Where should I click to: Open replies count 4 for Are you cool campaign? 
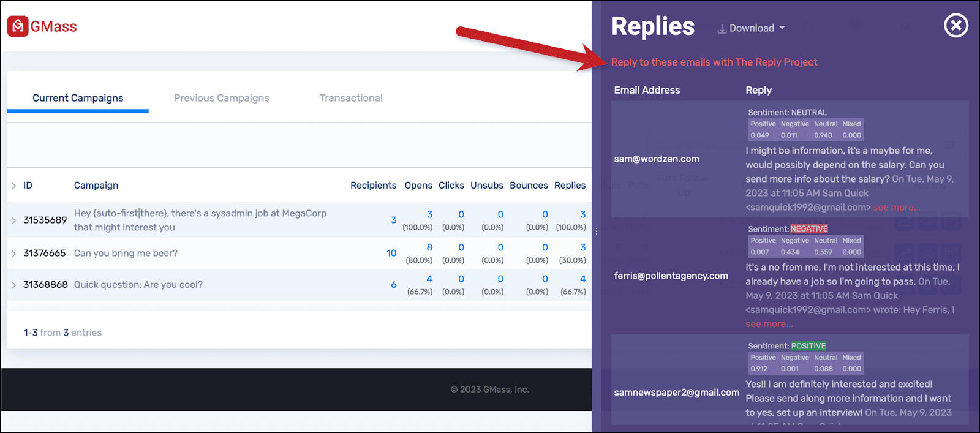pyautogui.click(x=583, y=279)
